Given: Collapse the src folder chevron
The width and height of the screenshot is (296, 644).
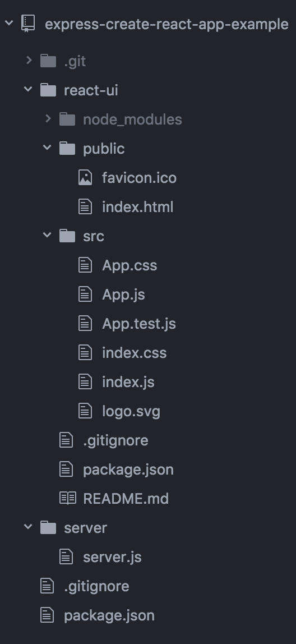Looking at the screenshot, I should coord(47,235).
